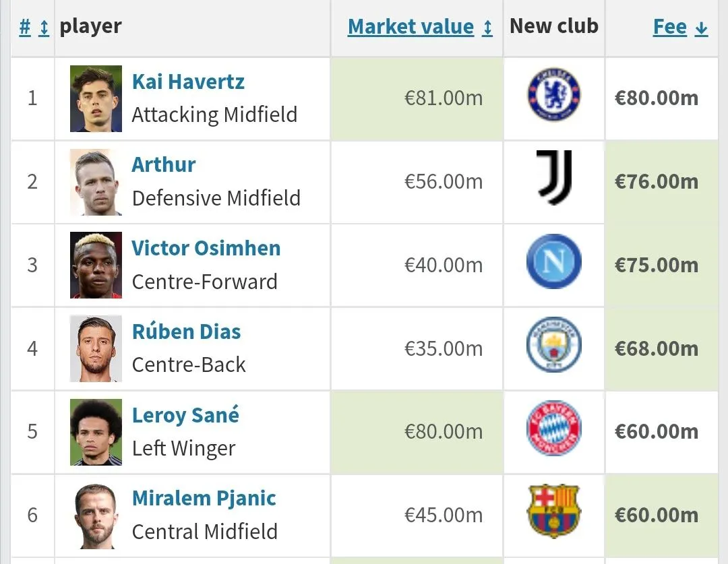Click the Manchester City club crest
Viewport: 728px width, 564px height.
[x=553, y=345]
